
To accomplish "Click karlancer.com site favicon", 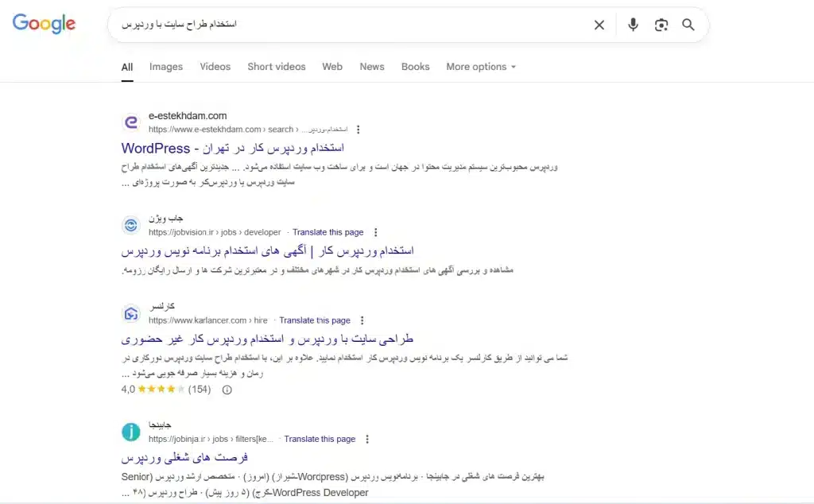I will click(131, 313).
